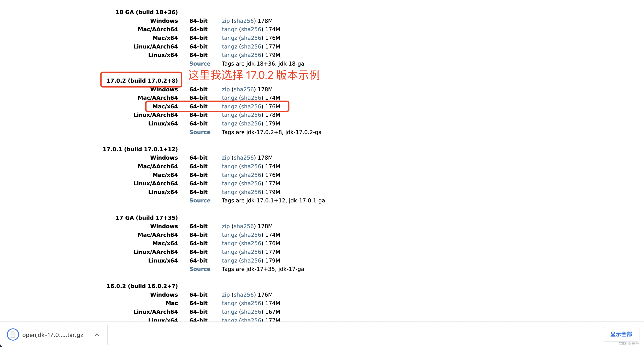Open the 17 GA Source link

pyautogui.click(x=199, y=269)
